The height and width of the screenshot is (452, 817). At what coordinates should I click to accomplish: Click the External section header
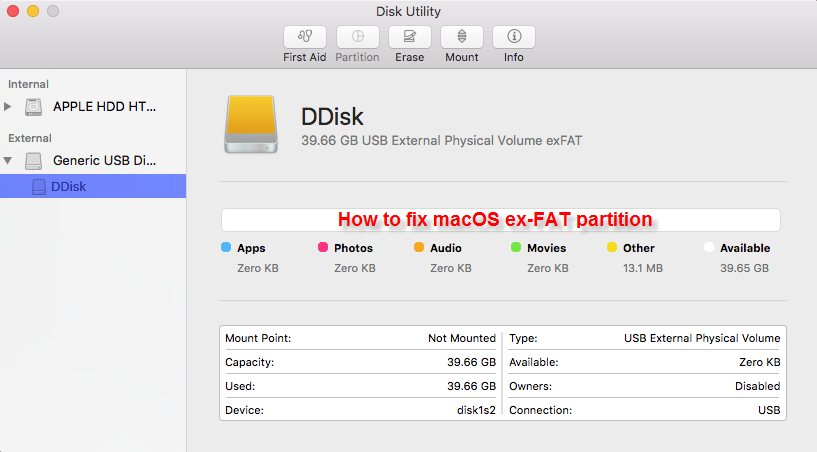click(x=30, y=138)
